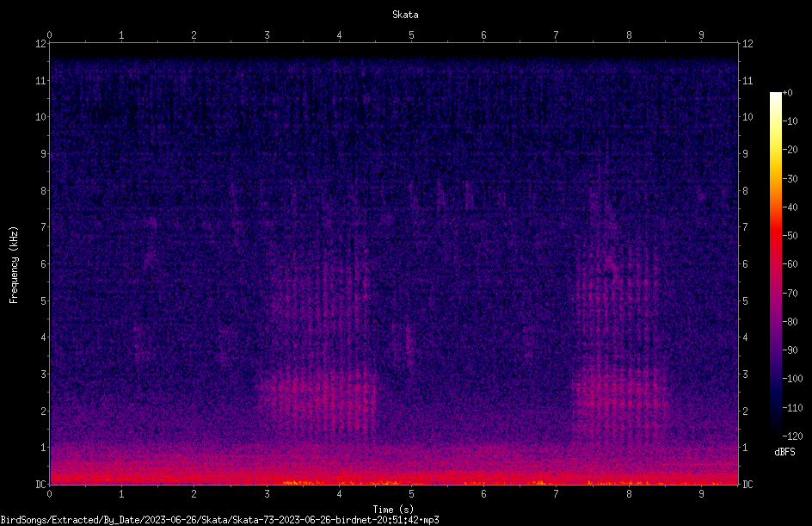Image resolution: width=812 pixels, height=526 pixels.
Task: Click the "DC" label on the right frequency axis
Action: [x=747, y=484]
